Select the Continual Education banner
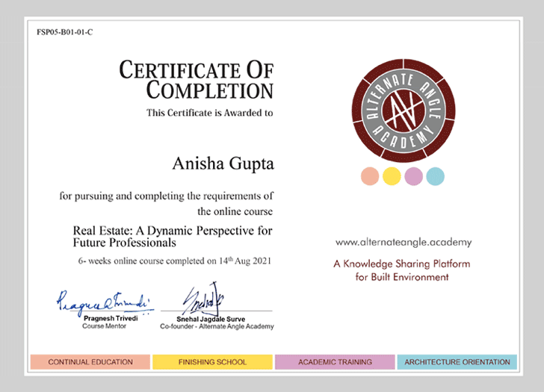544x392 pixels. point(90,362)
